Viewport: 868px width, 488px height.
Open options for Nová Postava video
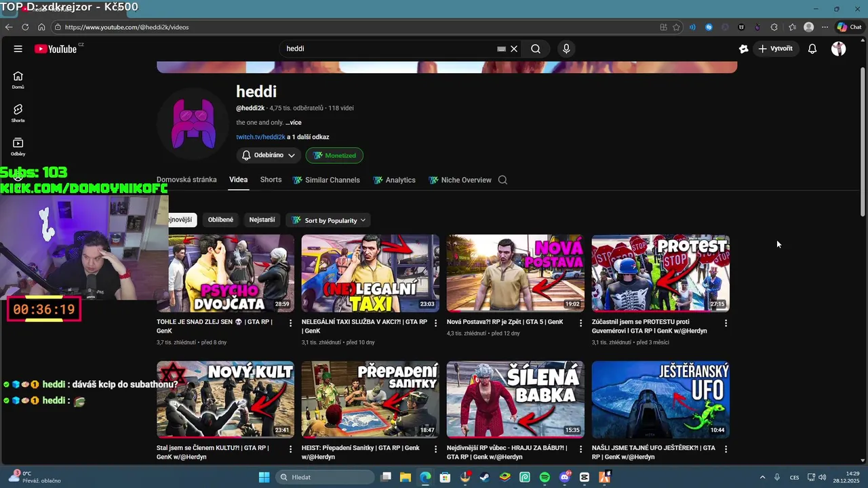(x=580, y=323)
